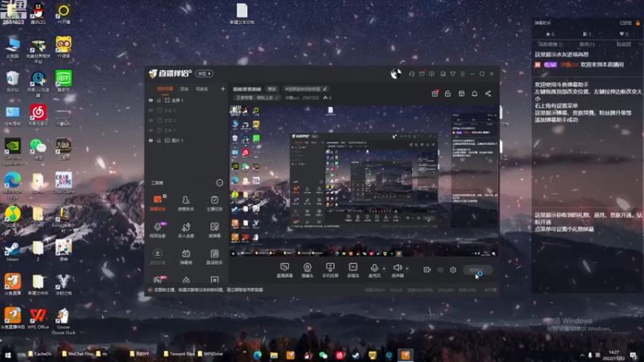
Task: Expand microphone options arrow
Action: click(x=384, y=269)
